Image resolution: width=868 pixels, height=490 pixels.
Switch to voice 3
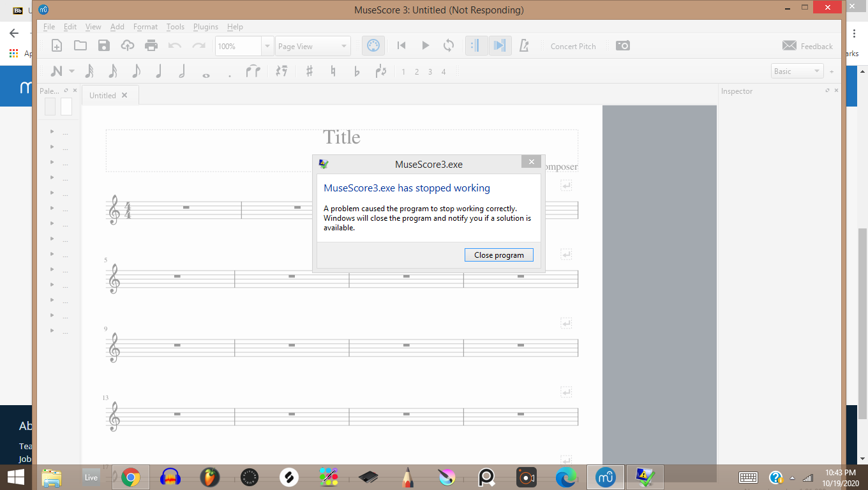coord(430,71)
